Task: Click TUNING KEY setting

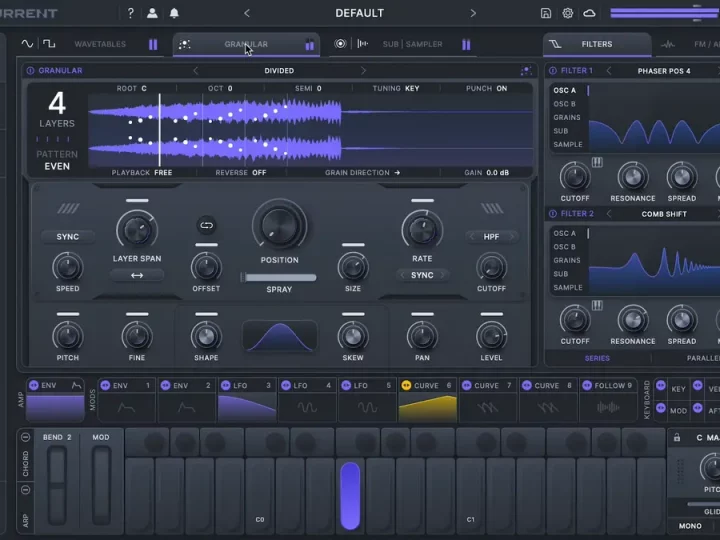Action: (x=396, y=88)
